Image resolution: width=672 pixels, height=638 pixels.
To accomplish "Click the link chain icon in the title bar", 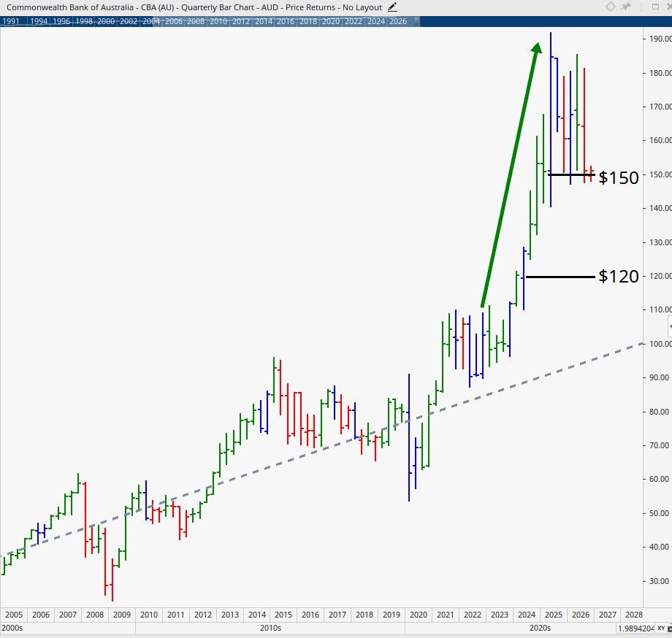I will [x=641, y=7].
